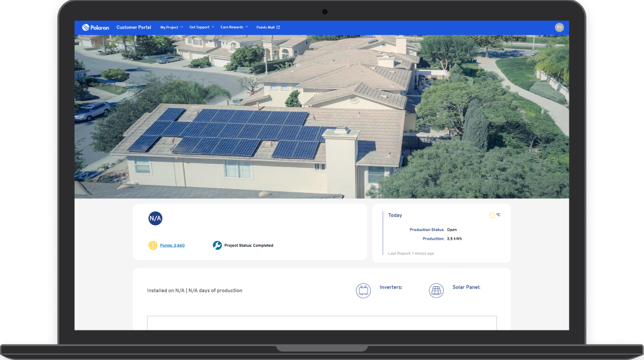
Task: Click the gold points coin icon
Action: click(x=153, y=246)
